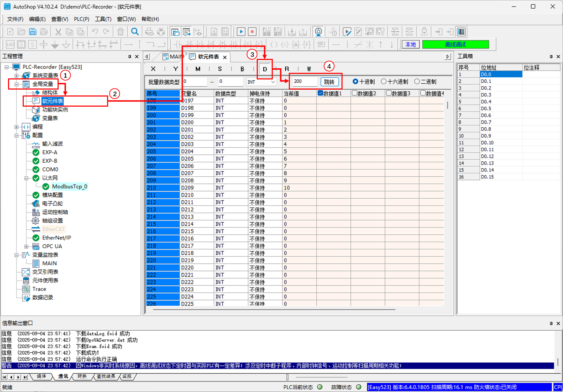
Task: Select the 二进制 radio button
Action: pos(417,82)
